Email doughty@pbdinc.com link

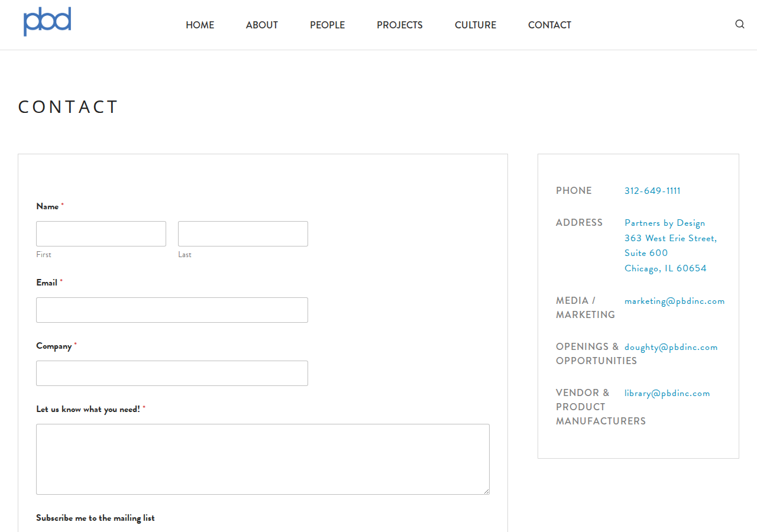point(671,347)
